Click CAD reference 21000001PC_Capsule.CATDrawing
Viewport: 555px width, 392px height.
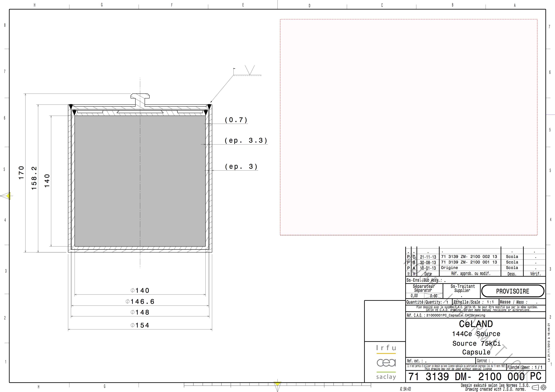(x=456, y=315)
